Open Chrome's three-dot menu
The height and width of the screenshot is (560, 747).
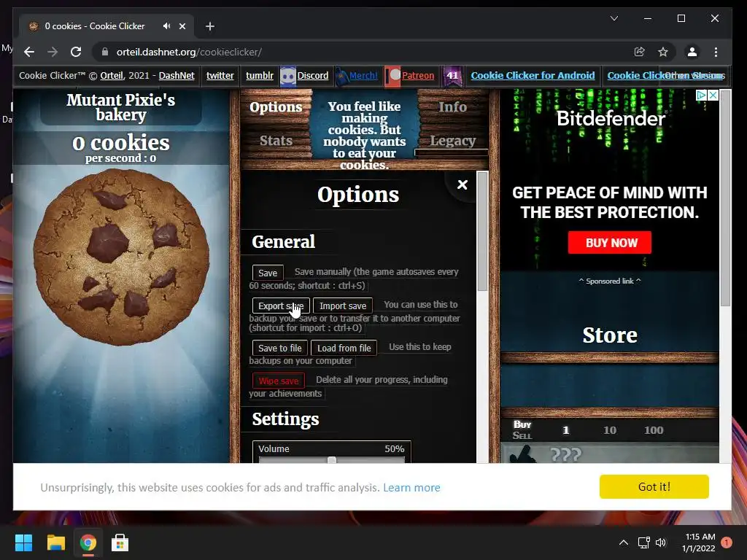[x=716, y=52]
